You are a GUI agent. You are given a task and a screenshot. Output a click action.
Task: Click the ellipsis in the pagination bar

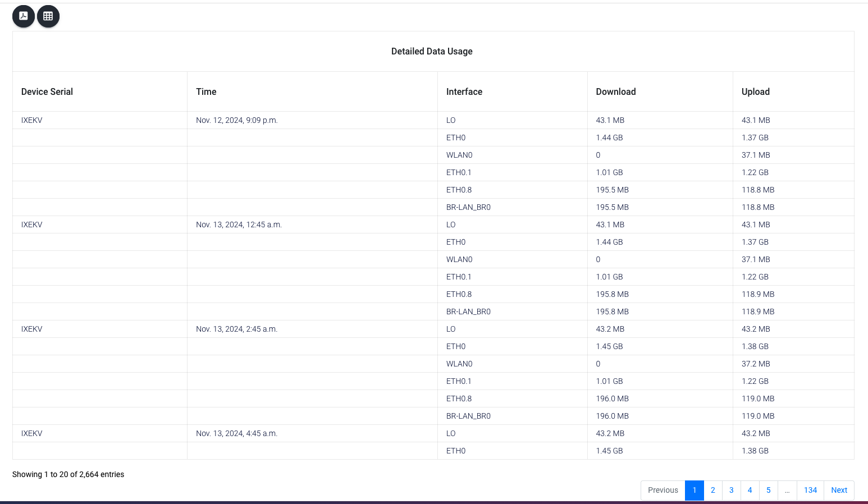click(x=787, y=490)
